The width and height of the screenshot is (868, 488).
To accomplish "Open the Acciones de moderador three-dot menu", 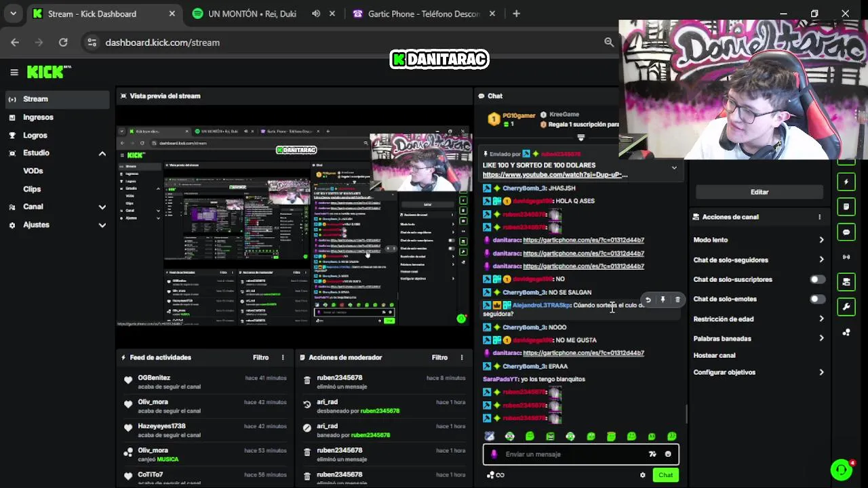I will [462, 357].
